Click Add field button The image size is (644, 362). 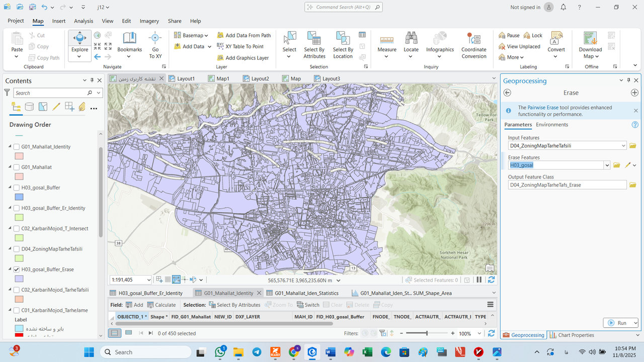tap(134, 305)
